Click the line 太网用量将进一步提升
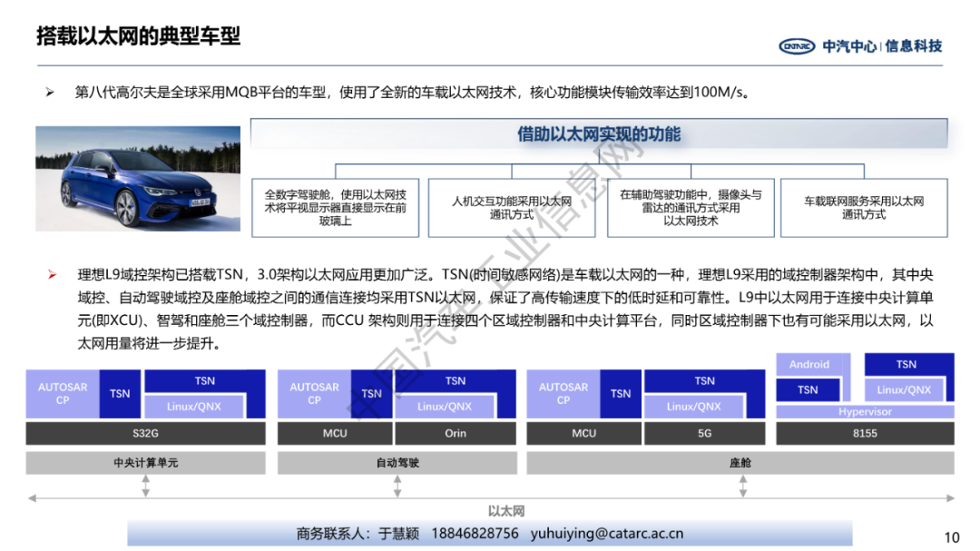This screenshot has width=980, height=551. click(x=149, y=343)
